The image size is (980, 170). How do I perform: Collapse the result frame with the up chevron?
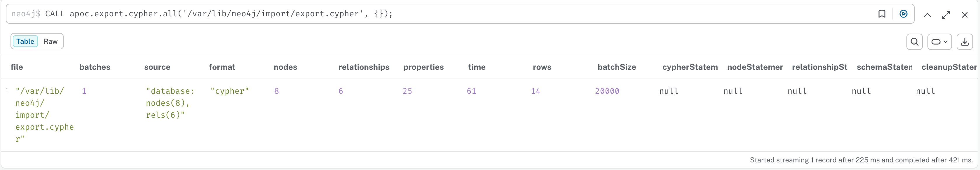coord(927,15)
